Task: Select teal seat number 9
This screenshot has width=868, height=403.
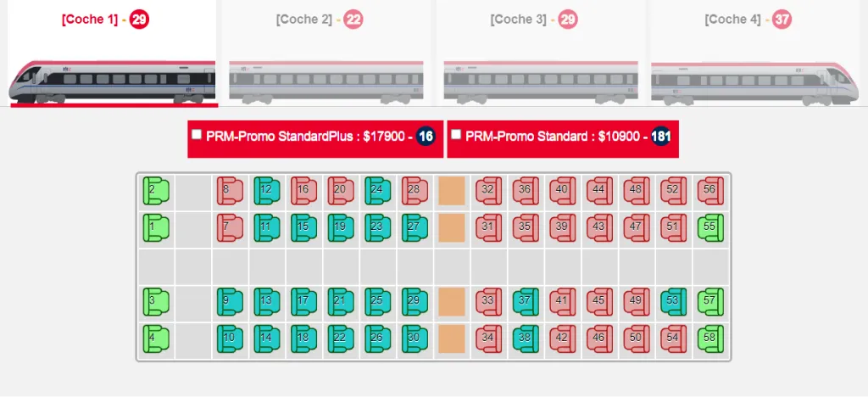Action: [x=230, y=301]
